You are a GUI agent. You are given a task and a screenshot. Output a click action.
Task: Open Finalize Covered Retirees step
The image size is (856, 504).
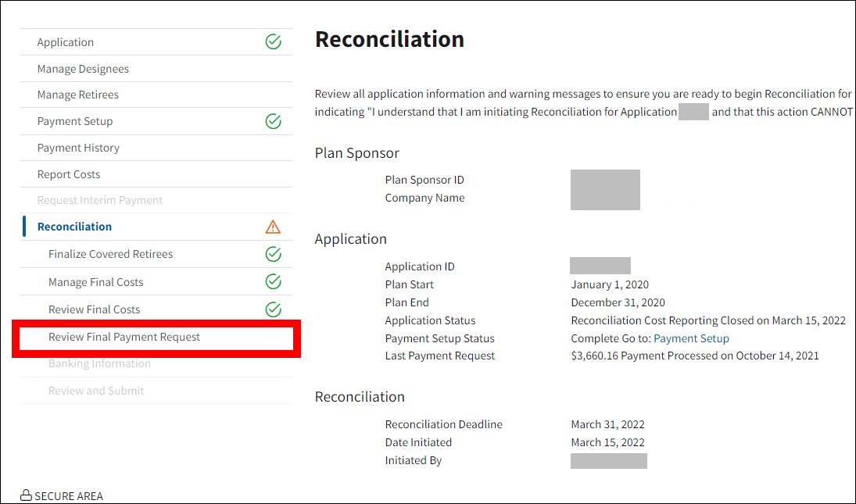click(111, 254)
